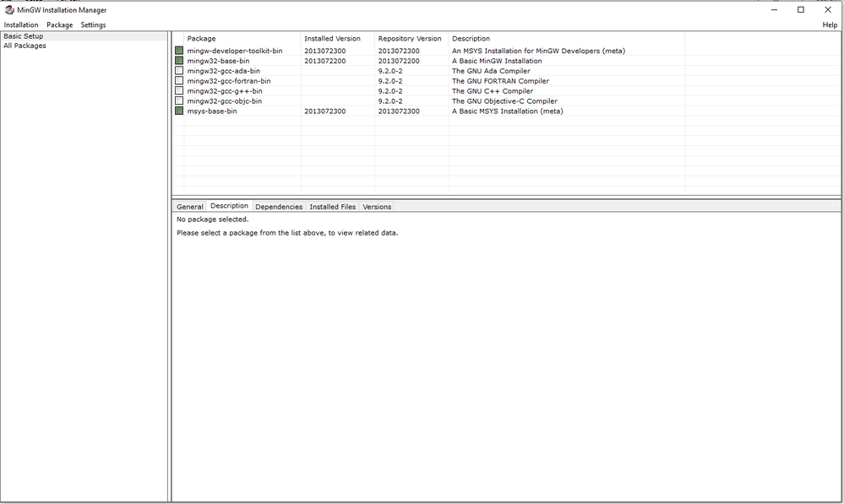Image resolution: width=844 pixels, height=504 pixels.
Task: Open the Settings menu
Action: 93,24
